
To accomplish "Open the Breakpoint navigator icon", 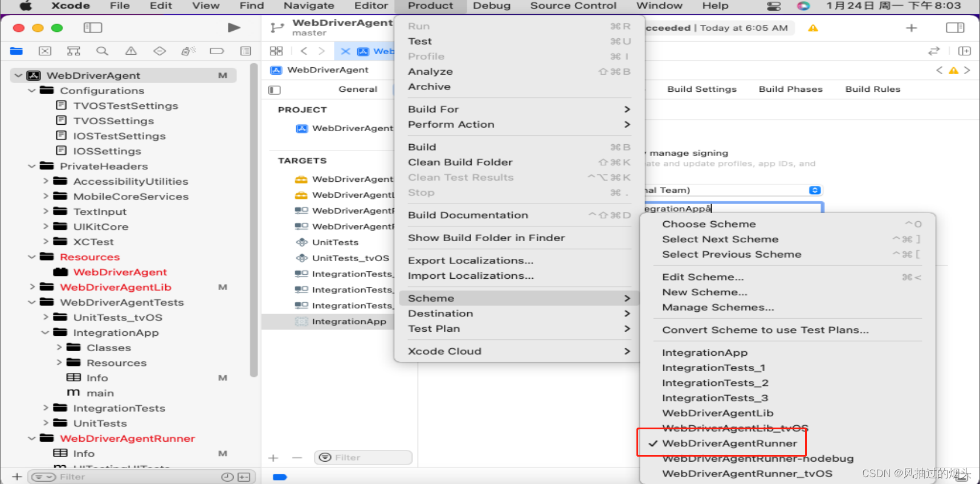I will 217,51.
